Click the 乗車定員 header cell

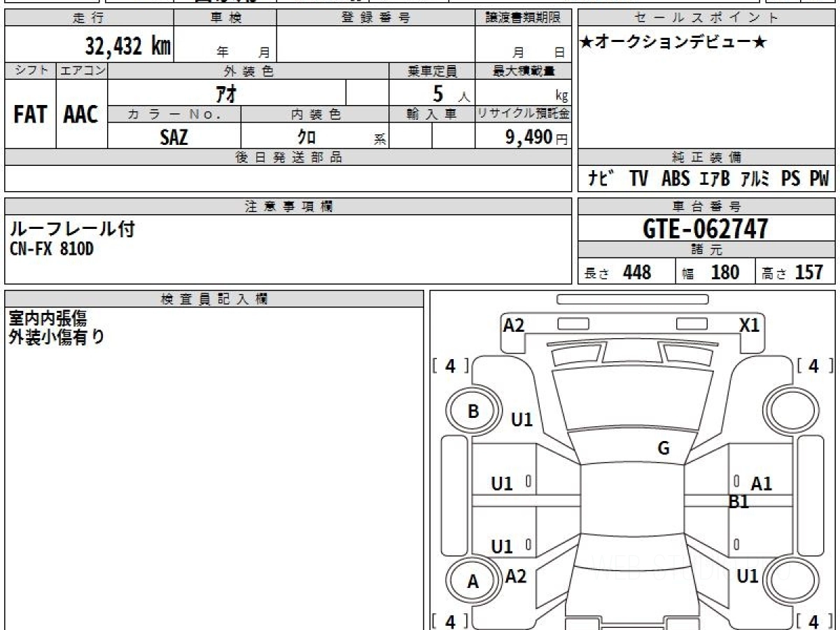(433, 71)
